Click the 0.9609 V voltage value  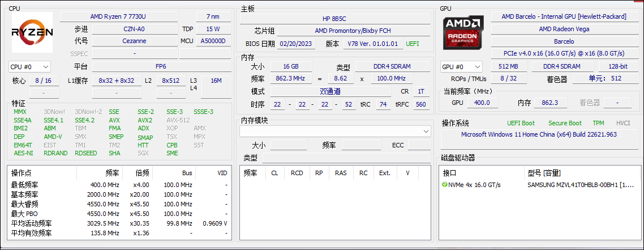[215, 224]
